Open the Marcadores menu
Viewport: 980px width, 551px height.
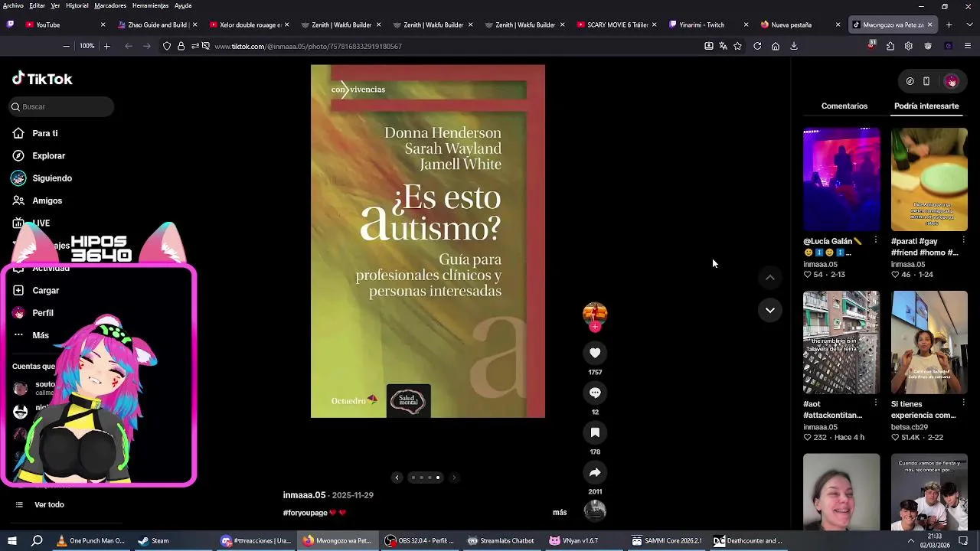click(110, 5)
